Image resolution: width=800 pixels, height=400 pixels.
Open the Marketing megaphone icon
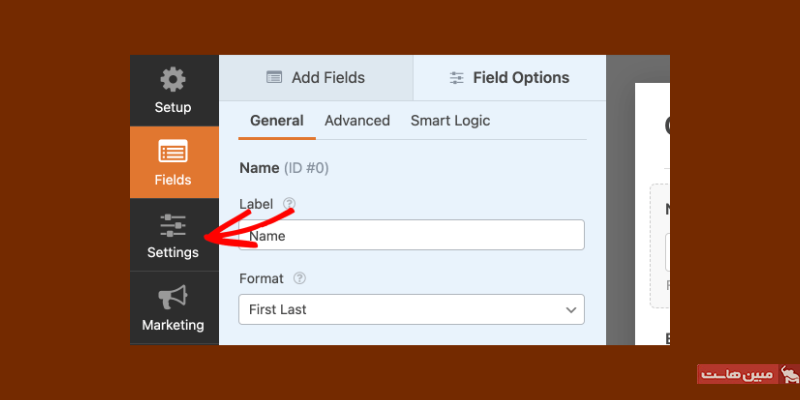[x=173, y=297]
